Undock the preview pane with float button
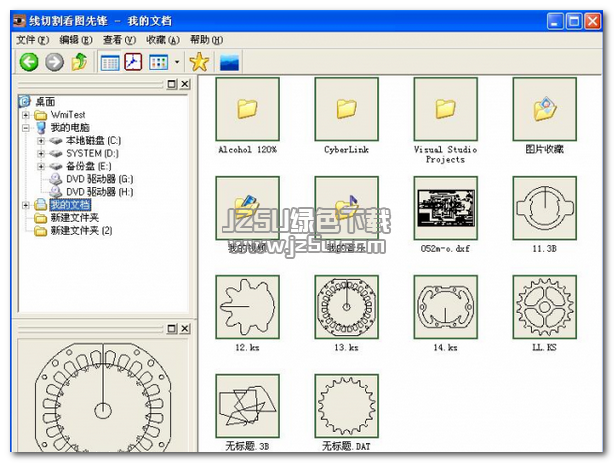 coord(171,329)
